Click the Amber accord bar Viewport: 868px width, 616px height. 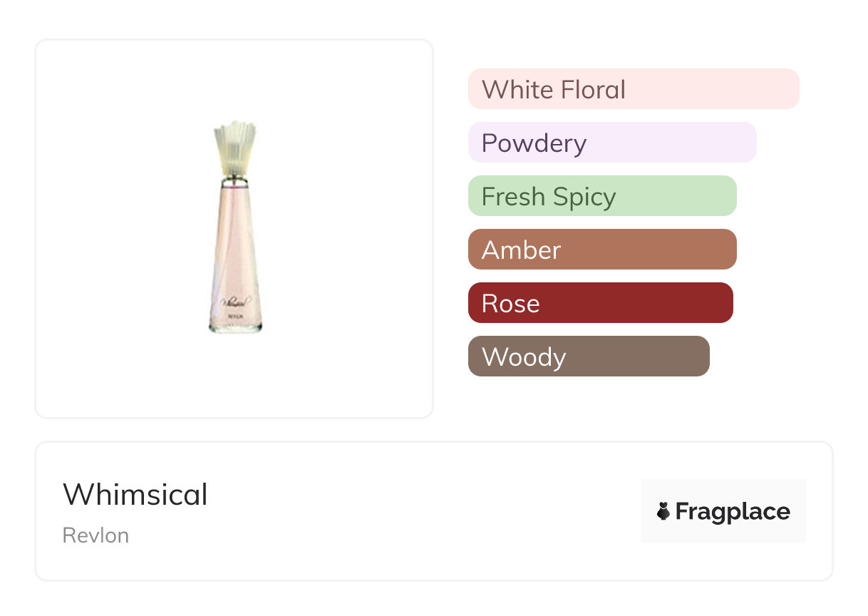tap(601, 250)
